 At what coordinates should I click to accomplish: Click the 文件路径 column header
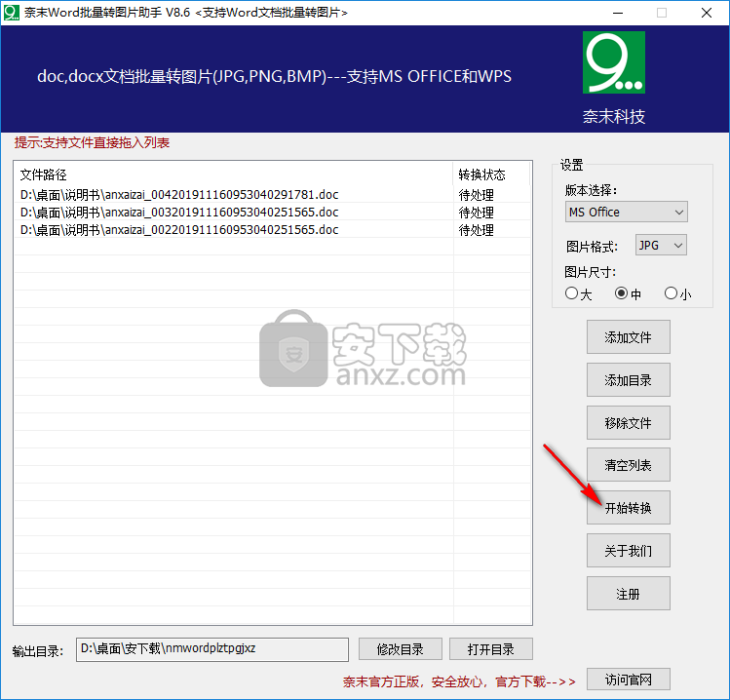(234, 175)
